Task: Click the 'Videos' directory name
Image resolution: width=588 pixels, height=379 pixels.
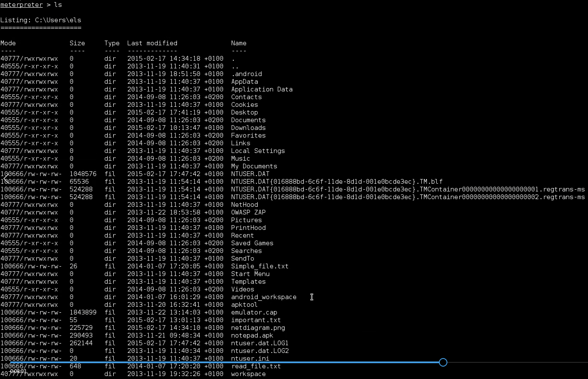Action: 243,289
